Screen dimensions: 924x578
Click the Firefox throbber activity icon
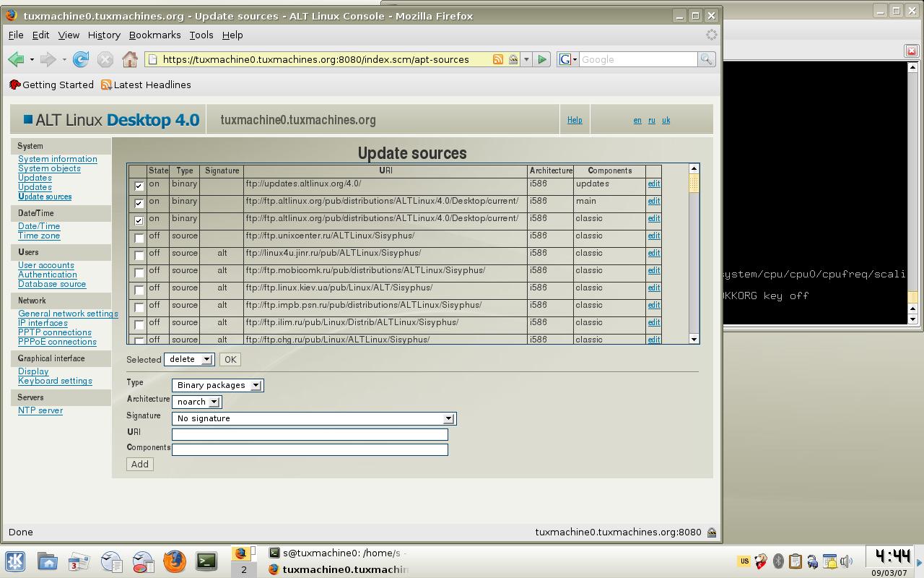[x=712, y=35]
